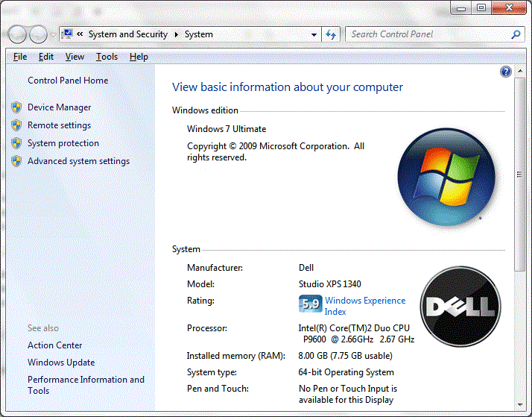Open the recent pages dropdown arrow
This screenshot has width=532, height=417.
[53, 34]
